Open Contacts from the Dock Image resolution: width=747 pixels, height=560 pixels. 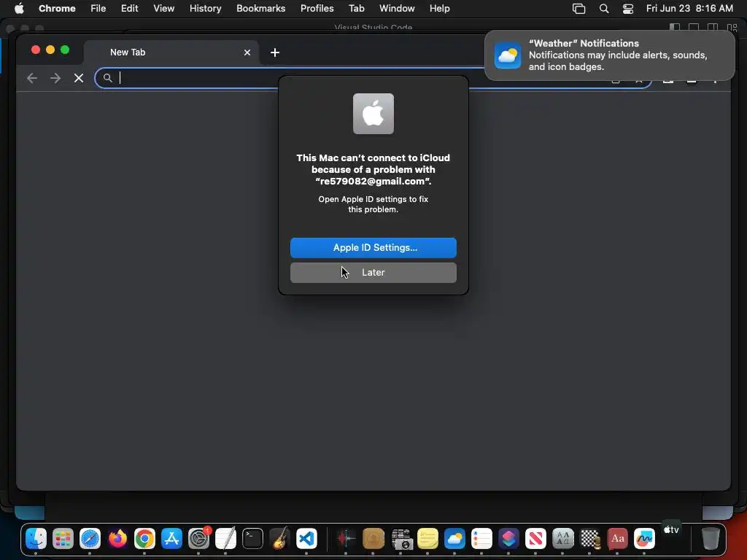coord(373,539)
